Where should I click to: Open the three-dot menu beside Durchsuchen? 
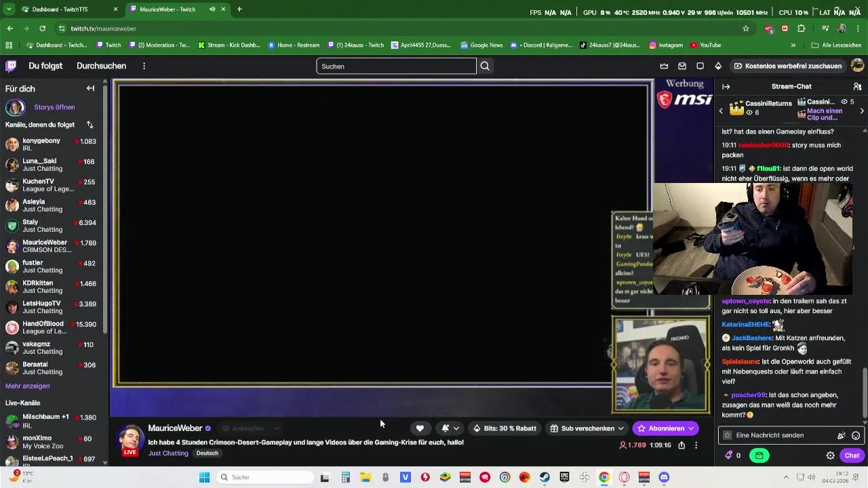click(x=144, y=66)
